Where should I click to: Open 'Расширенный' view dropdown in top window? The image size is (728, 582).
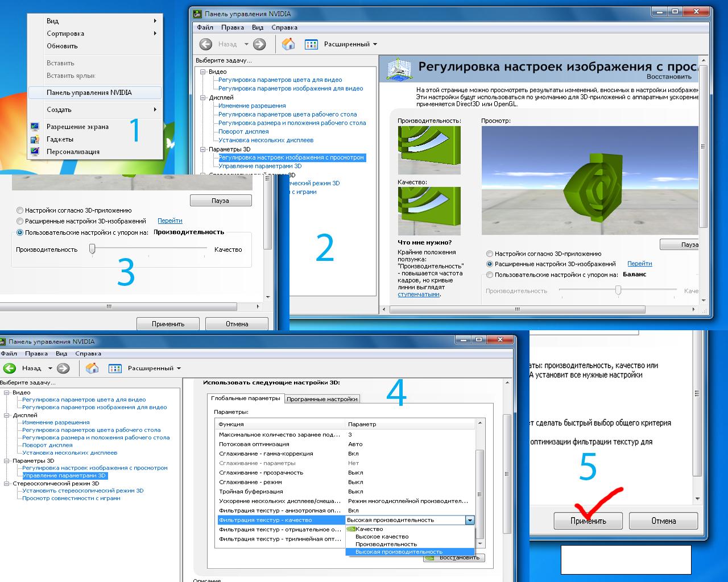tap(350, 44)
